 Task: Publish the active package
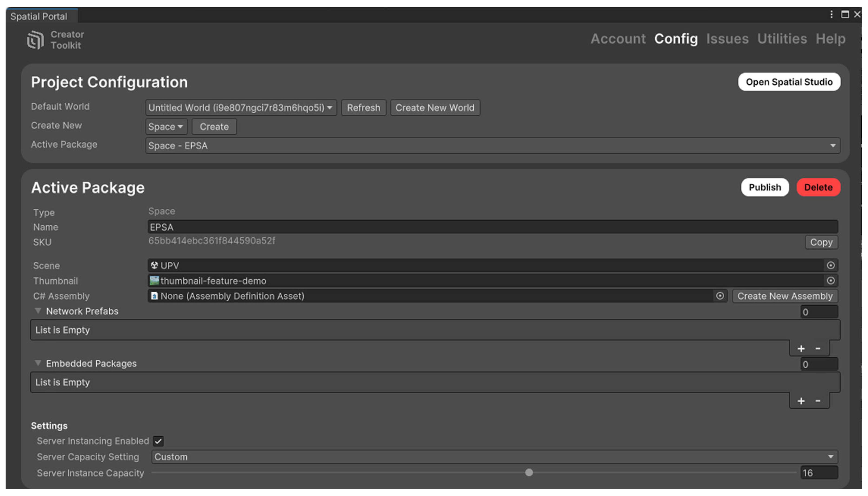(765, 187)
